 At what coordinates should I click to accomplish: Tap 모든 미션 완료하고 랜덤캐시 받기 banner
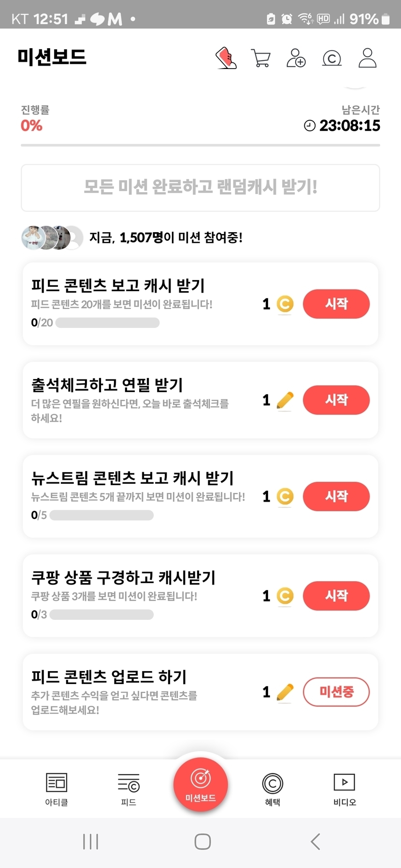pyautogui.click(x=200, y=187)
